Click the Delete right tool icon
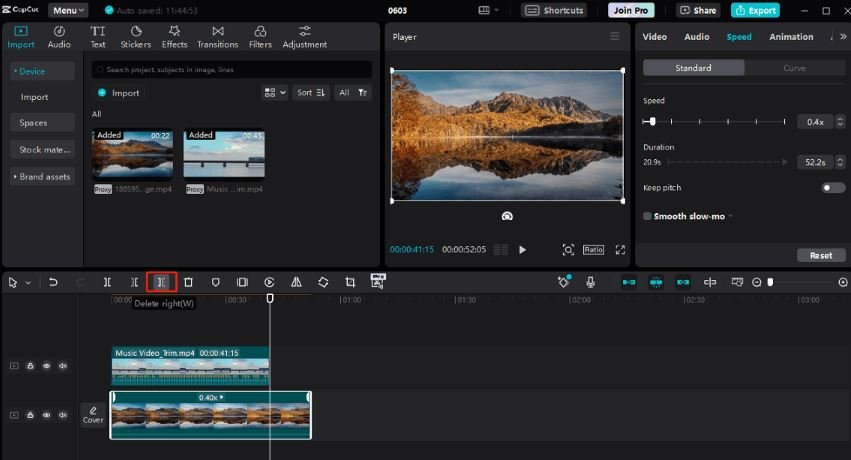The height and width of the screenshot is (460, 851). click(x=161, y=283)
